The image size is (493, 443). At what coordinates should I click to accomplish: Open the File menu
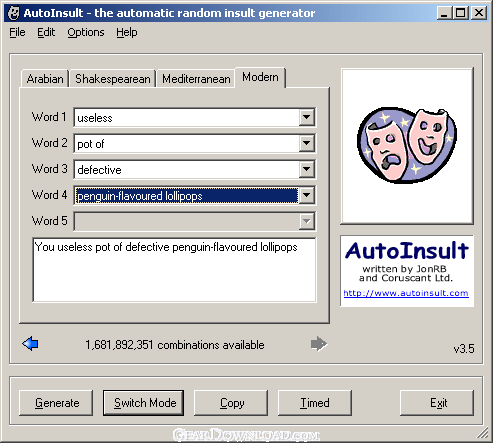point(17,32)
